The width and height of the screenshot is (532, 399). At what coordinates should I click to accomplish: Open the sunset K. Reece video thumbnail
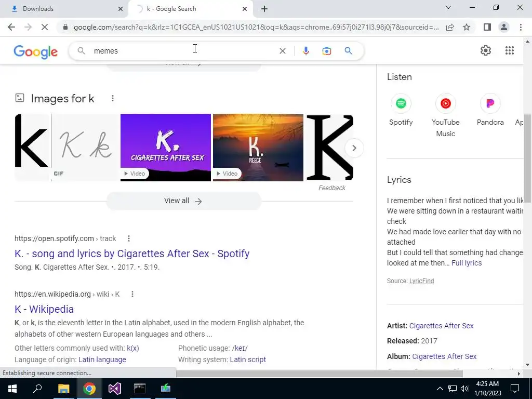[258, 148]
